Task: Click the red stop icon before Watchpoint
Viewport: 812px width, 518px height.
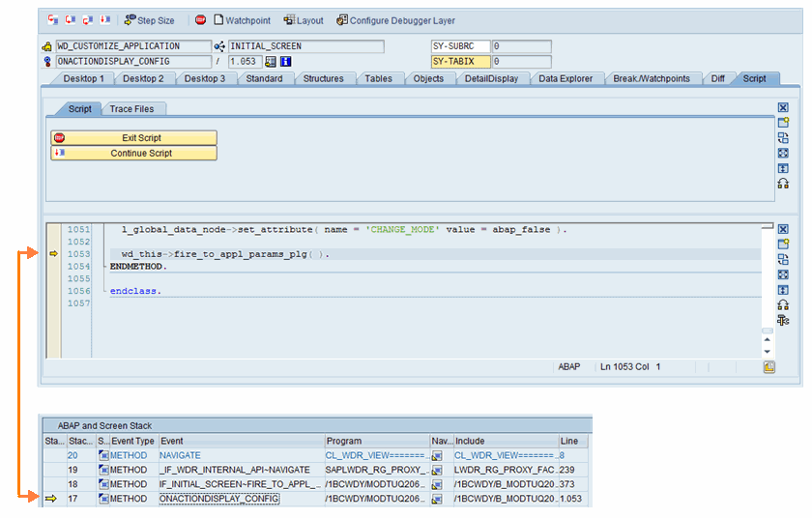Action: pos(200,20)
